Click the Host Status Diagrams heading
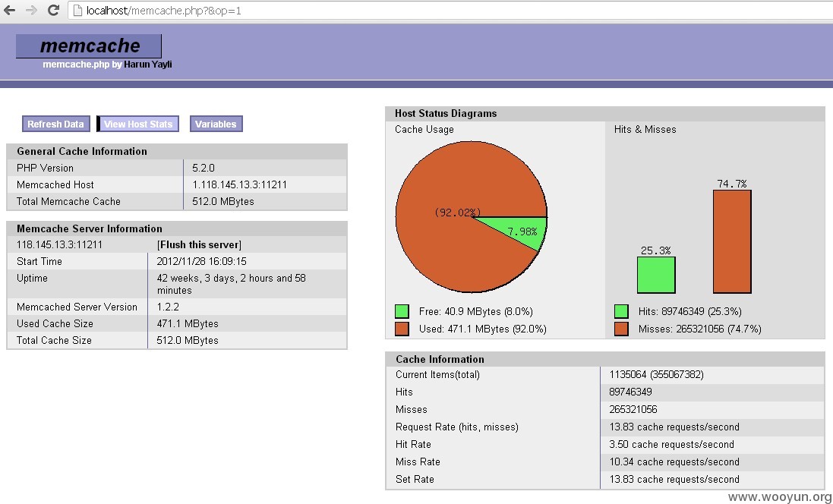The image size is (833, 504). pyautogui.click(x=446, y=114)
